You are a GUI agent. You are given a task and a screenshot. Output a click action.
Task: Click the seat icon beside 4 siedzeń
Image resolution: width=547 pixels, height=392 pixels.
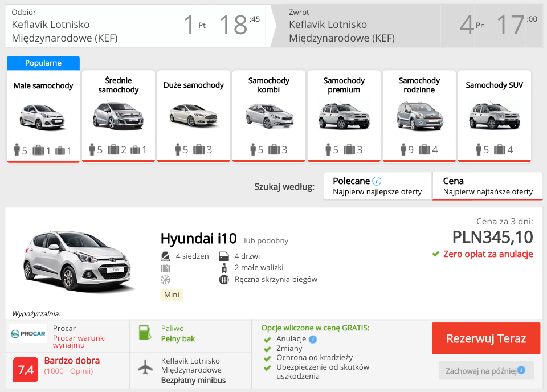click(165, 256)
